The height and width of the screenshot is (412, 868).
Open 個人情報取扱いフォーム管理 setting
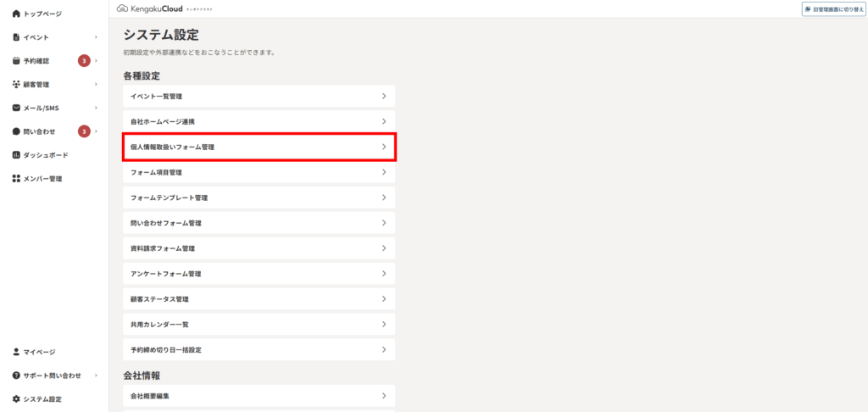click(259, 147)
